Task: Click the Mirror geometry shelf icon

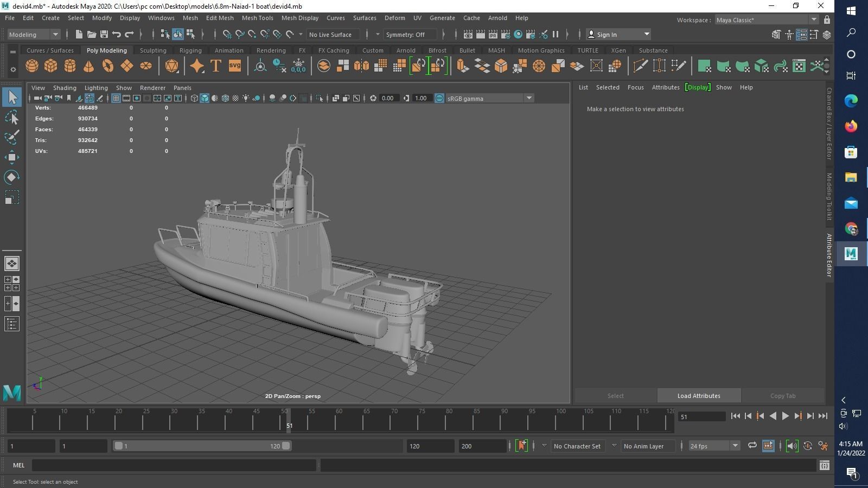Action: [361, 66]
